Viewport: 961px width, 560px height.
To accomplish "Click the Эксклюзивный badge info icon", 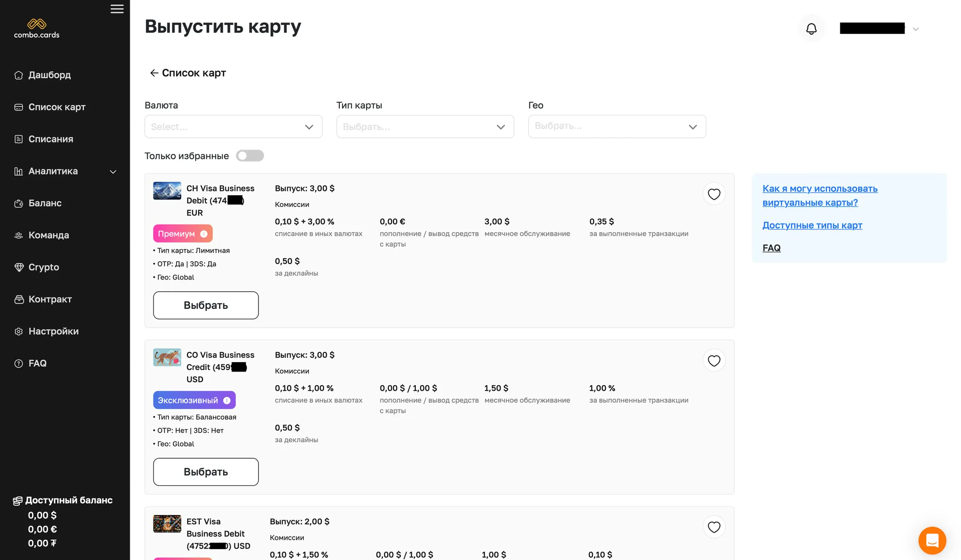I will (x=227, y=400).
